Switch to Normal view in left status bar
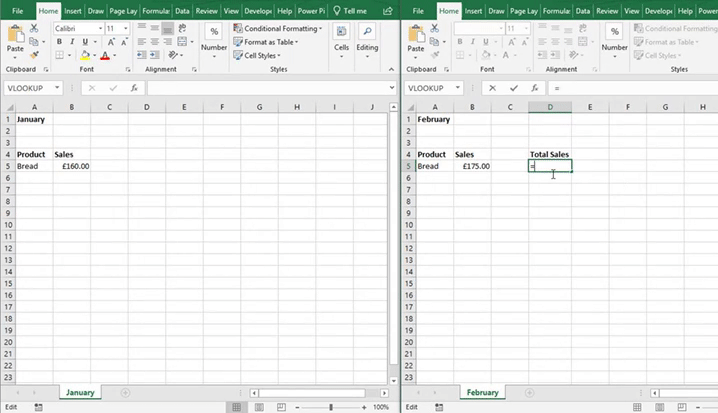Viewport: 718px width, 413px height. pyautogui.click(x=236, y=407)
